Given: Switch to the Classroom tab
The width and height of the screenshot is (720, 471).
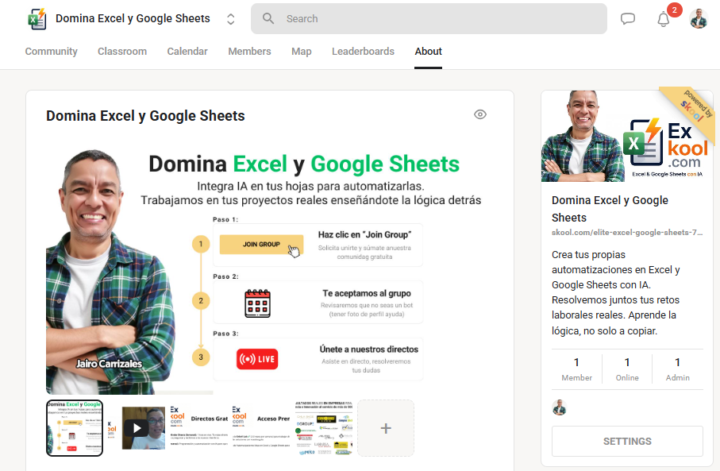Looking at the screenshot, I should (x=122, y=51).
